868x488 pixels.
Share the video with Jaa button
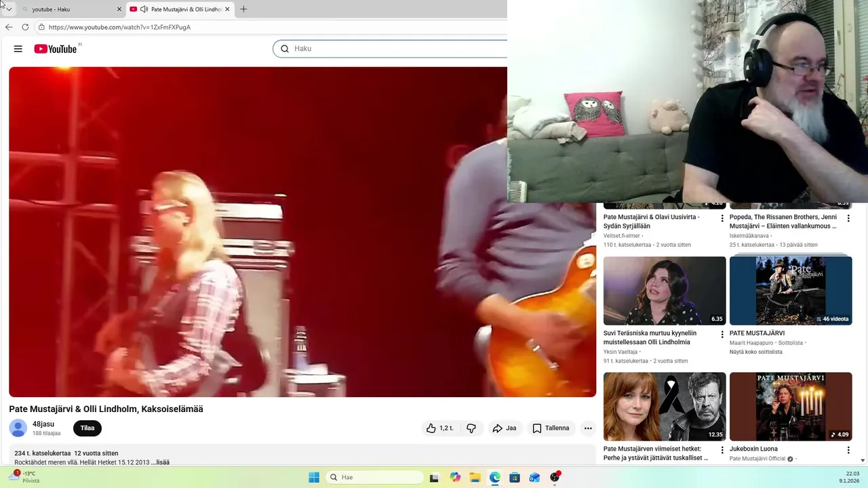[x=505, y=428]
